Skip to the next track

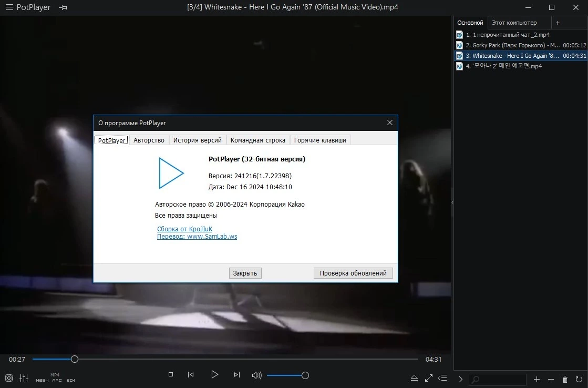coord(236,374)
